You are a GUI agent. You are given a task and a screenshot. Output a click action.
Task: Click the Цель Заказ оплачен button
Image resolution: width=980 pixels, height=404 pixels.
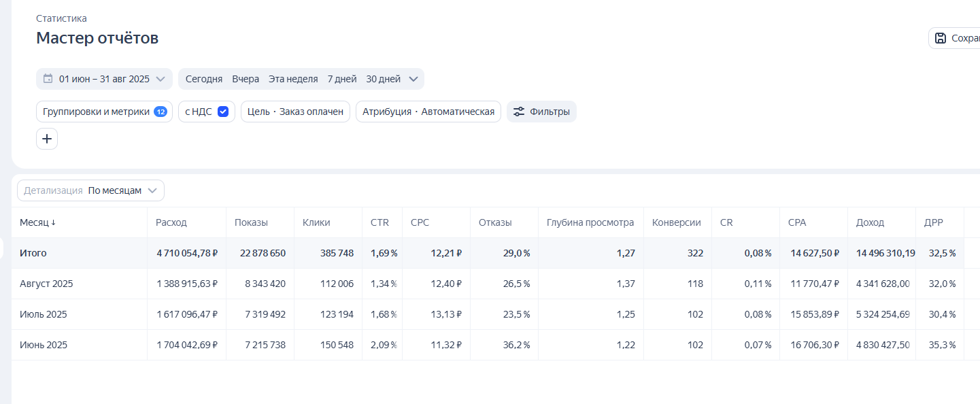[x=295, y=112]
